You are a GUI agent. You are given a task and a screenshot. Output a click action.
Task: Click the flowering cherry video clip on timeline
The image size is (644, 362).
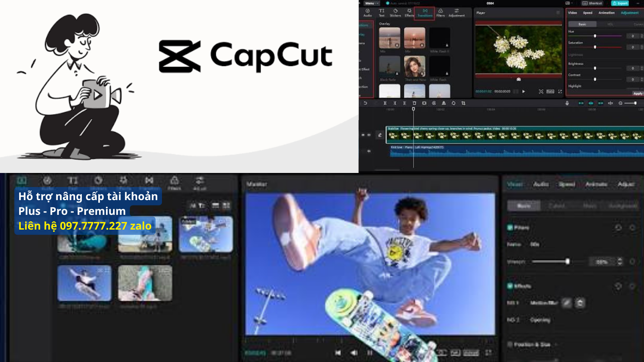coord(515,135)
